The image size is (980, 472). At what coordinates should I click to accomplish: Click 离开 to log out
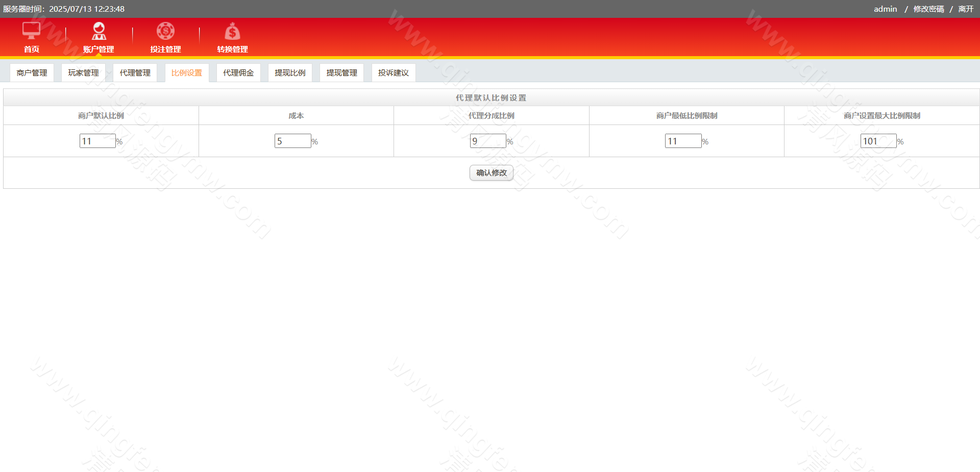[x=966, y=9]
